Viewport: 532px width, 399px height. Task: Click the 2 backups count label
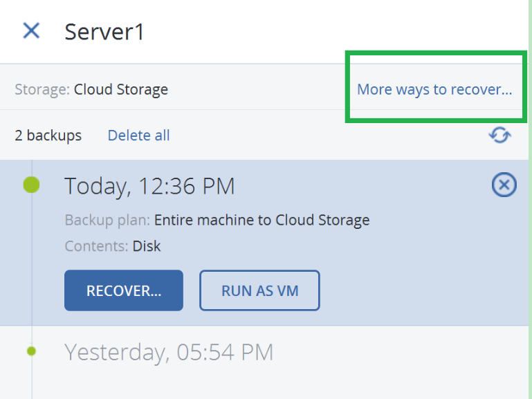pos(48,136)
